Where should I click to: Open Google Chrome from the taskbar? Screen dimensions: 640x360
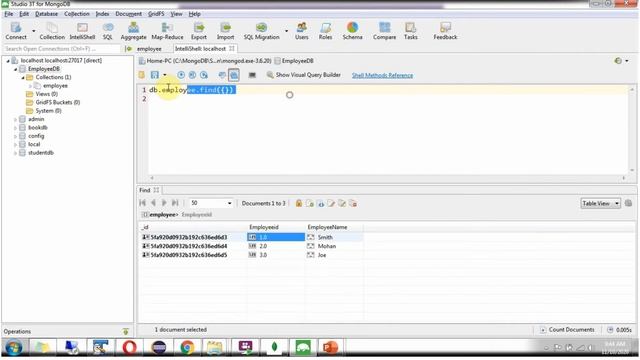point(187,348)
